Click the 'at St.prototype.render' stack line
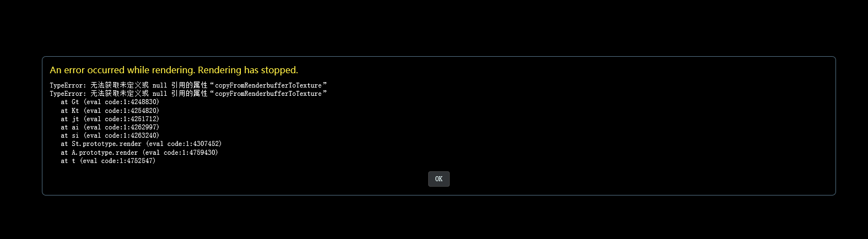The image size is (868, 239). [141, 144]
